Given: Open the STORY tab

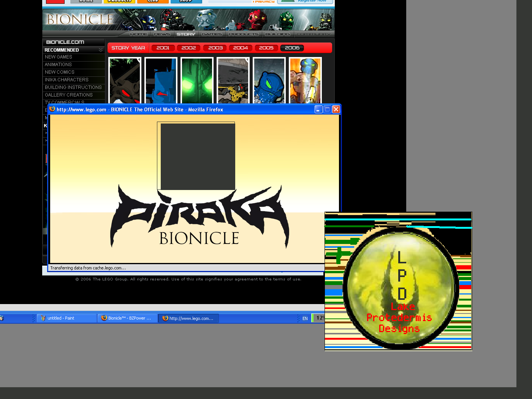Looking at the screenshot, I should (186, 34).
